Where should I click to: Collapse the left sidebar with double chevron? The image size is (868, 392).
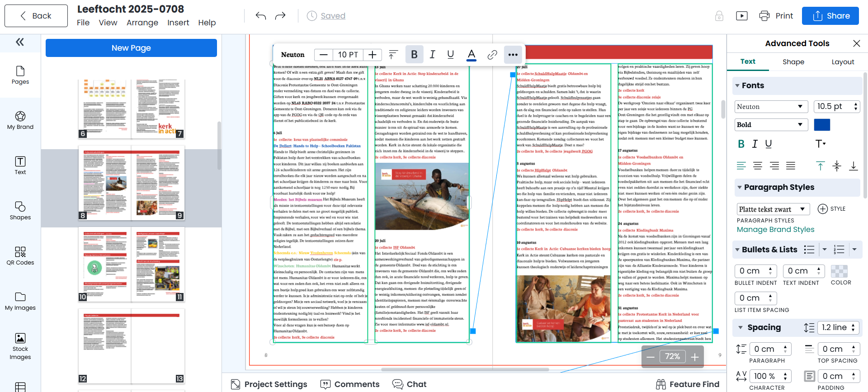tap(20, 42)
